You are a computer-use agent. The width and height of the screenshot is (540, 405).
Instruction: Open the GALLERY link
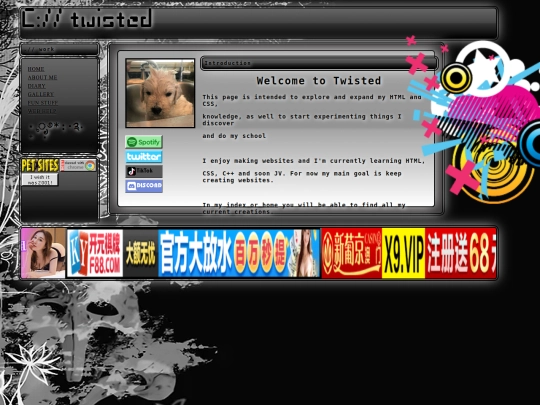pos(41,94)
